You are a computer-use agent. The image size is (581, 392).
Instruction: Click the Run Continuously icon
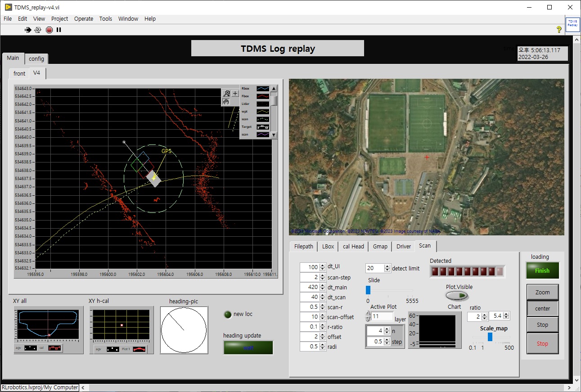(x=38, y=30)
